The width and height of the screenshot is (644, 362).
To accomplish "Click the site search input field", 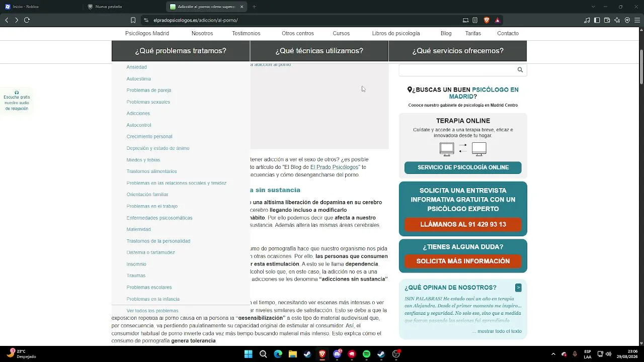I will click(x=457, y=70).
